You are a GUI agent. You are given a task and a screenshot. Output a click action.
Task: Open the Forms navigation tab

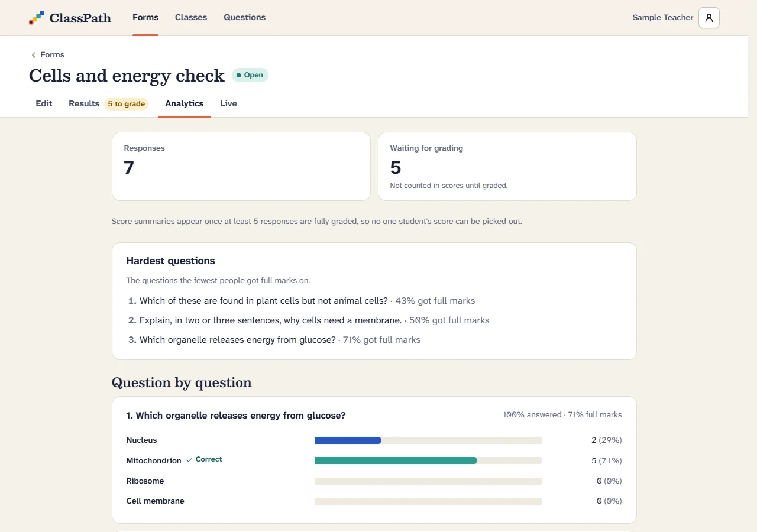point(145,17)
